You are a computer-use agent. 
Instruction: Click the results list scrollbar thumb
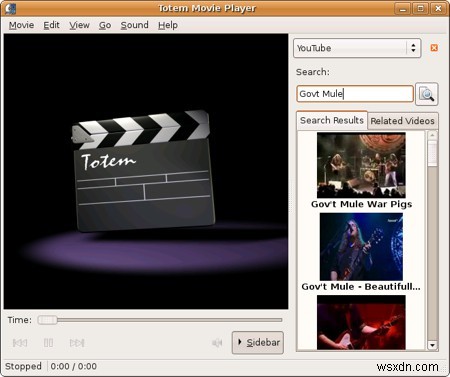coord(432,153)
